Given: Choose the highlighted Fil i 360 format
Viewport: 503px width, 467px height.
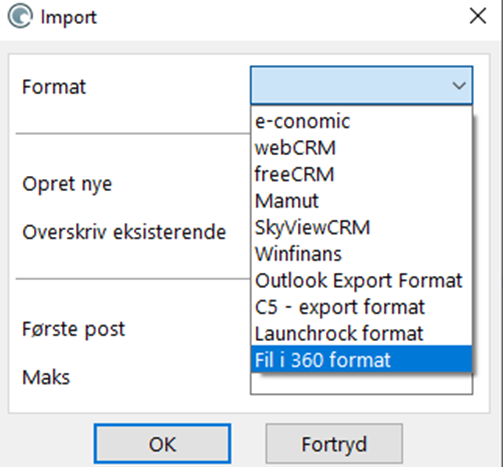Looking at the screenshot, I should (x=361, y=359).
